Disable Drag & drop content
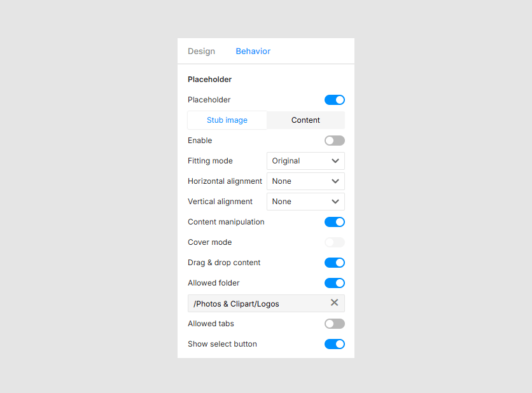This screenshot has width=532, height=393. (x=334, y=262)
